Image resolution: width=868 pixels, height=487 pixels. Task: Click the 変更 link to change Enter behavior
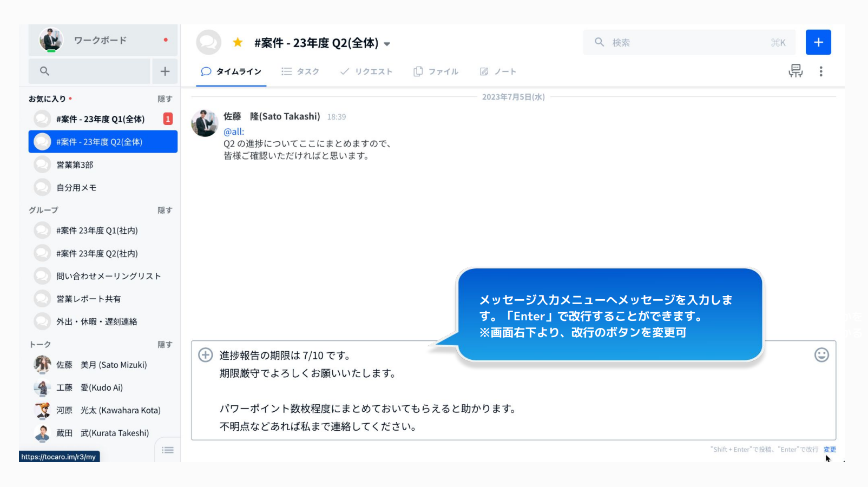pos(830,449)
